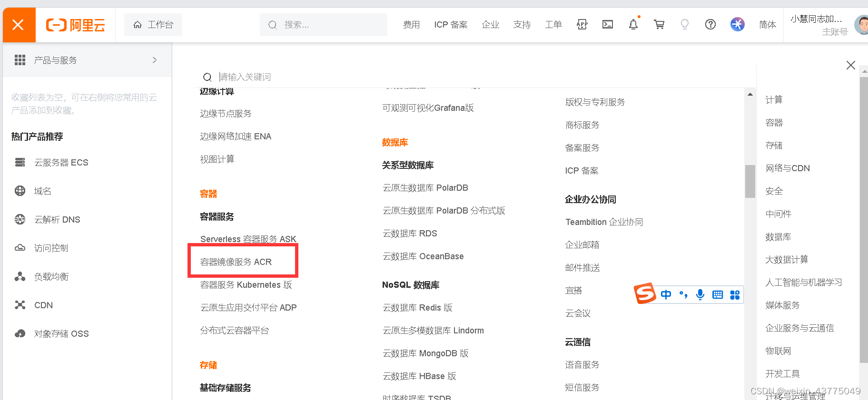
Task: Open 云数据库 RDS
Action: coord(410,234)
